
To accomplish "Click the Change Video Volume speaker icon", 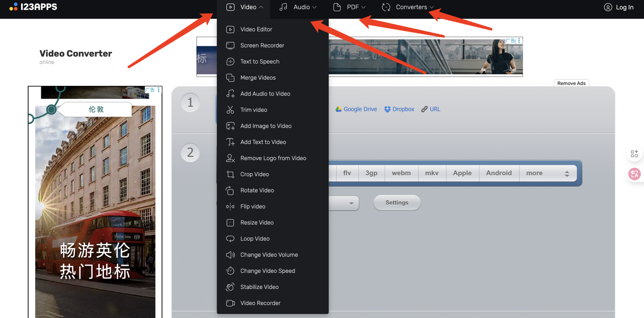I will coord(230,255).
